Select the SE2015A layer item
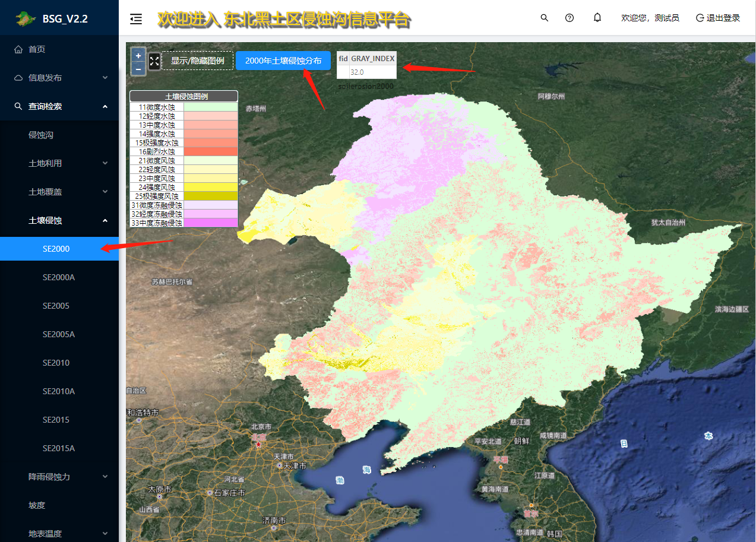The width and height of the screenshot is (756, 542). (x=59, y=448)
